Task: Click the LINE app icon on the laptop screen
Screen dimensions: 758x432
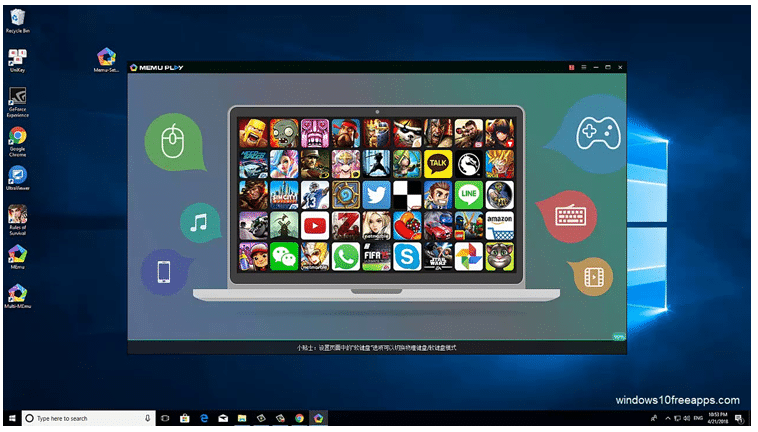Action: [x=468, y=195]
